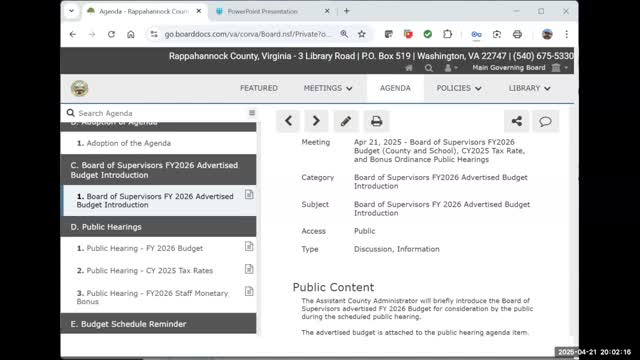Click the county seal logo
The width and height of the screenshot is (640, 360).
pyautogui.click(x=80, y=88)
